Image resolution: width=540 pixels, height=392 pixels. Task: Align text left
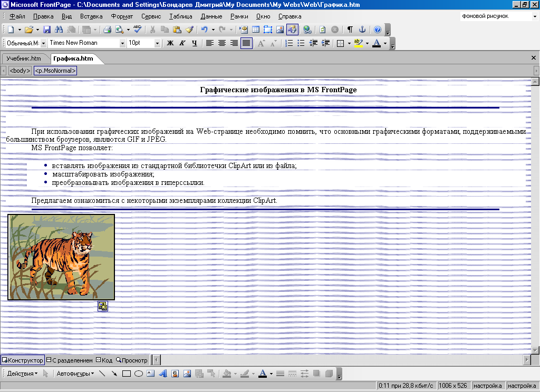point(210,43)
